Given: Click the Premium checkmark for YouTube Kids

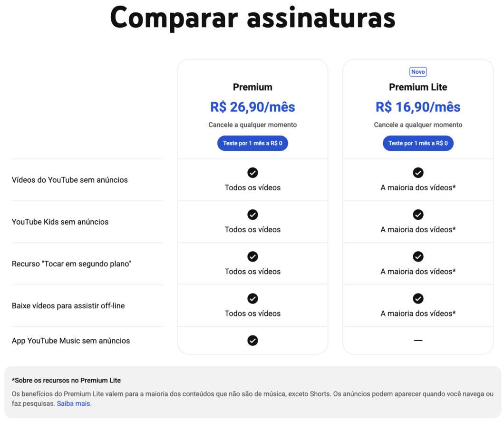Looking at the screenshot, I should click(252, 215).
